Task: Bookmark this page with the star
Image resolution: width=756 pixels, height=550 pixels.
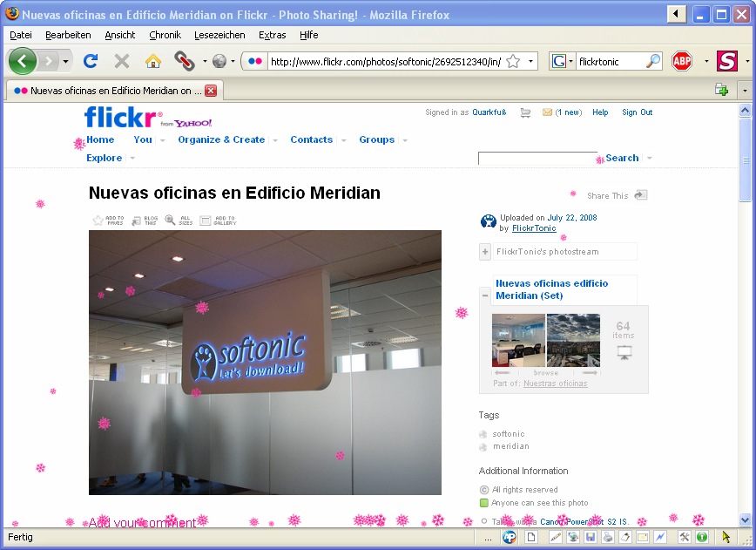Action: point(514,61)
